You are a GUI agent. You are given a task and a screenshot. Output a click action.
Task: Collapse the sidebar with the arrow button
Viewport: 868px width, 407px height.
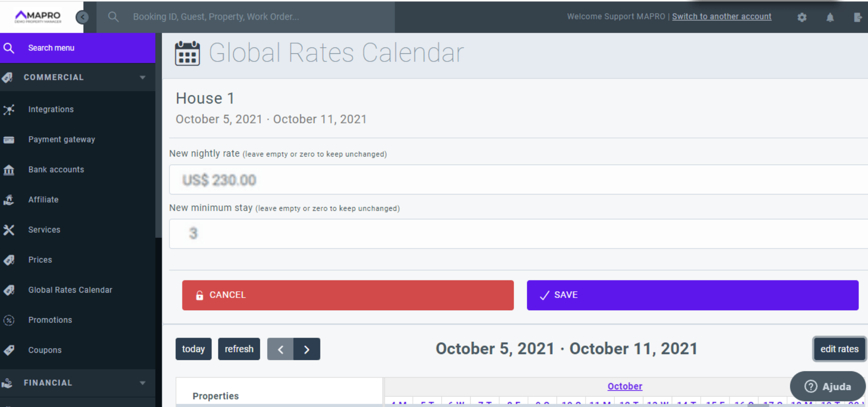coord(82,17)
